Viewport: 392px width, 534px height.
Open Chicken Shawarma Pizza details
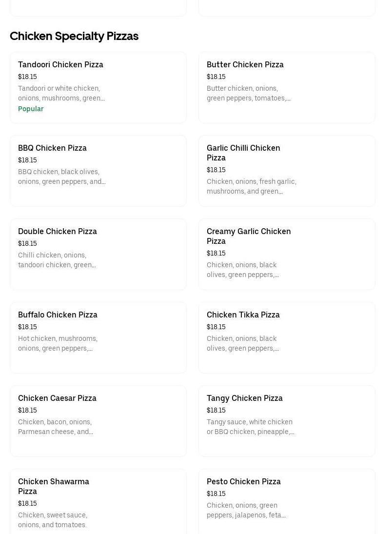[54, 486]
